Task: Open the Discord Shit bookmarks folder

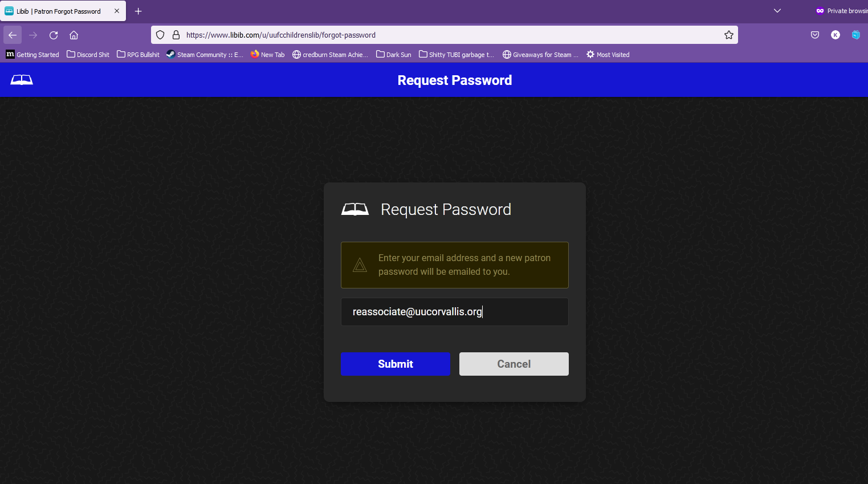Action: point(88,55)
